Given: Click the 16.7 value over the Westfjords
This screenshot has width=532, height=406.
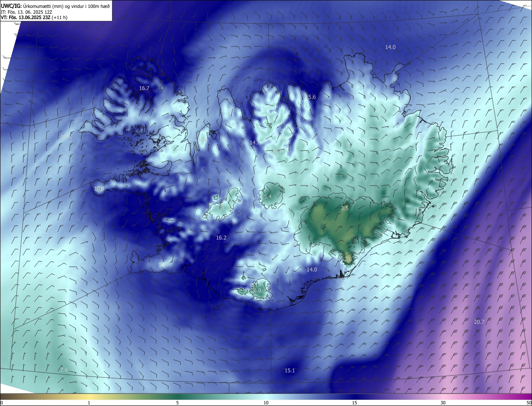Looking at the screenshot, I should (144, 88).
